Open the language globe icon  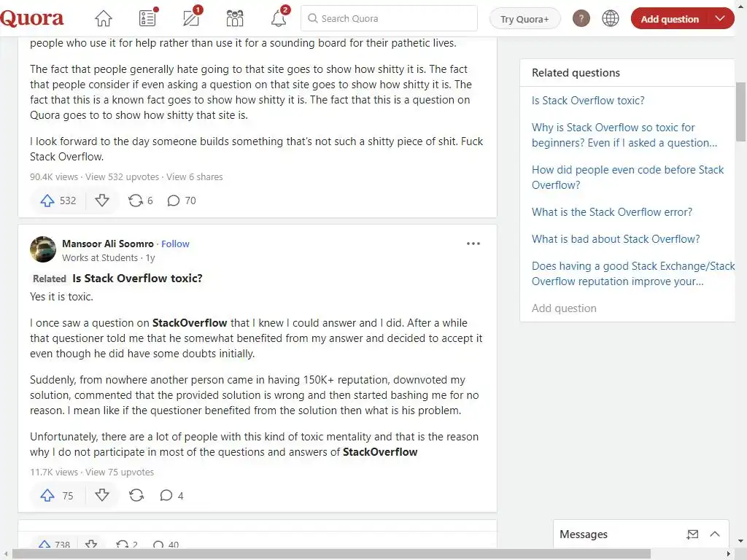611,18
